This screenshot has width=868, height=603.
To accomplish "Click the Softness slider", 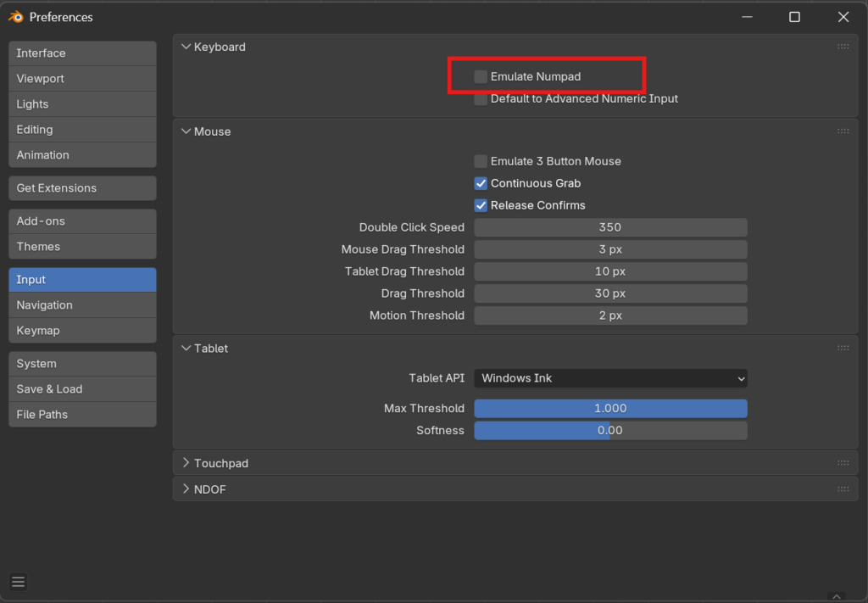I will pos(610,431).
